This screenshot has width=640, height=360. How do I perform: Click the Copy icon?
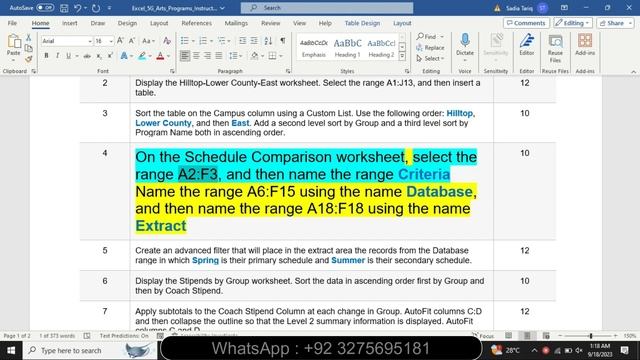coord(29,48)
